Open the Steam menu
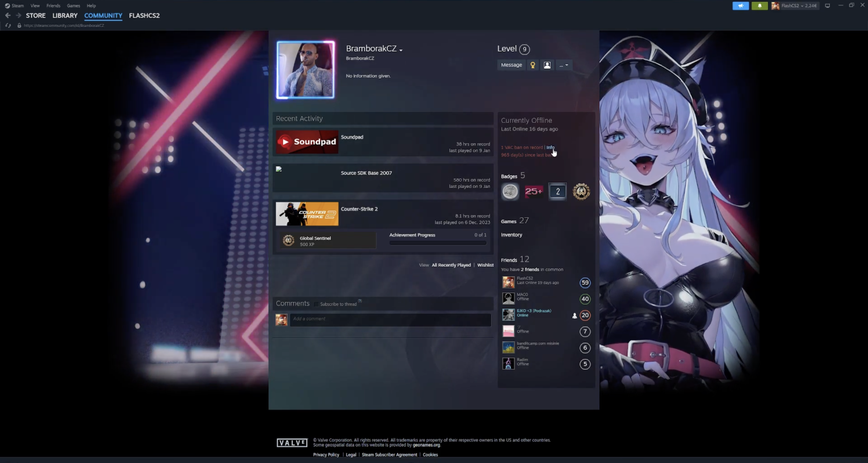 point(18,6)
